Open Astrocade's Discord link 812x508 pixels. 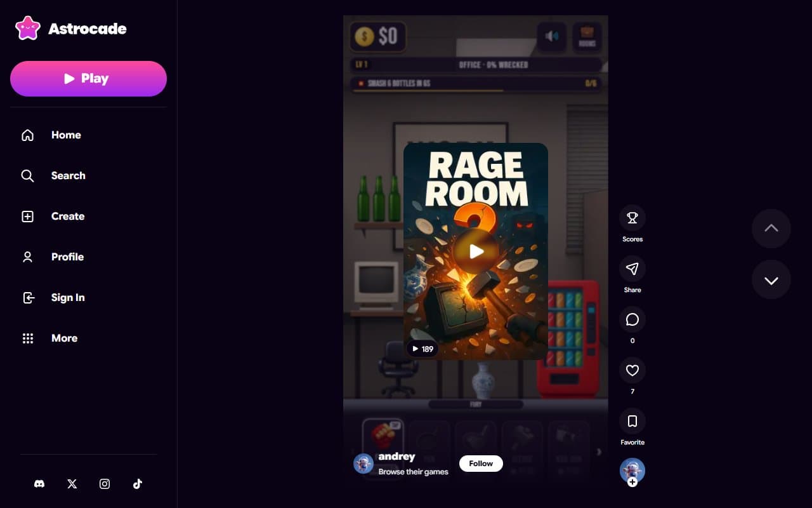[39, 484]
